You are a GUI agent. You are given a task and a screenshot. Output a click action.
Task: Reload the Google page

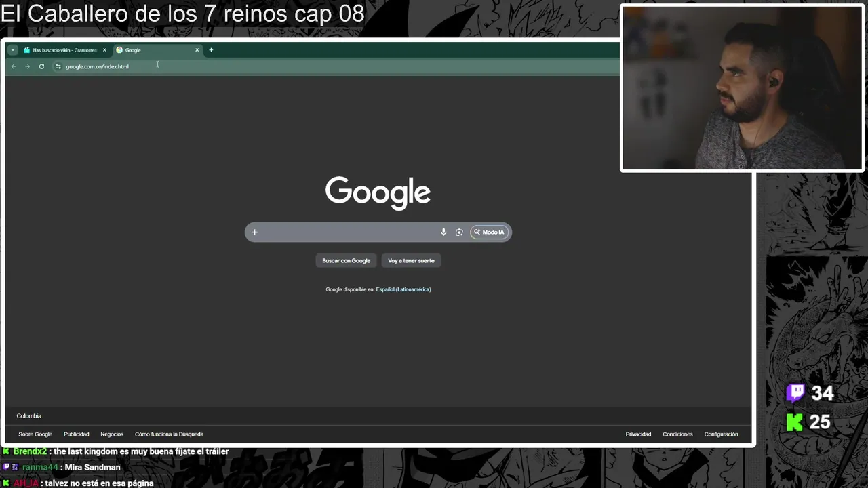[41, 66]
